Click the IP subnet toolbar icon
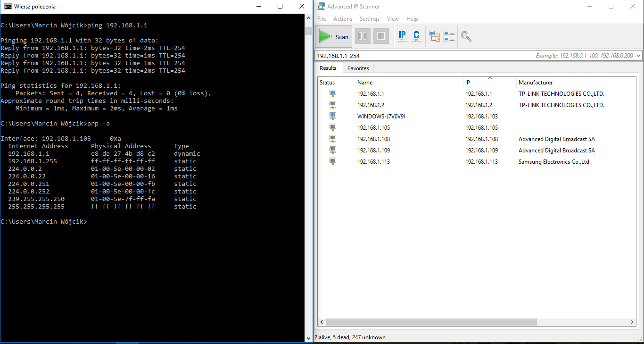The height and width of the screenshot is (344, 644). [x=402, y=36]
